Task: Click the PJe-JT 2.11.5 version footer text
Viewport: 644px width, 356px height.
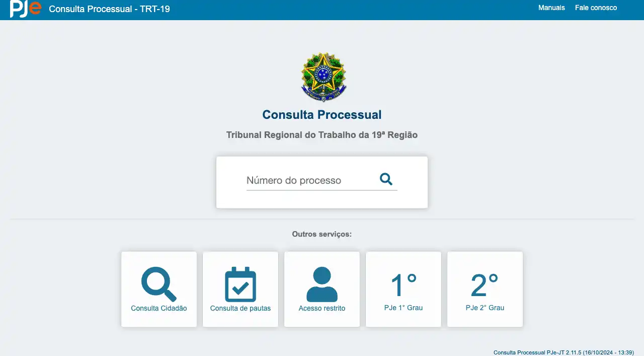Action: 563,352
